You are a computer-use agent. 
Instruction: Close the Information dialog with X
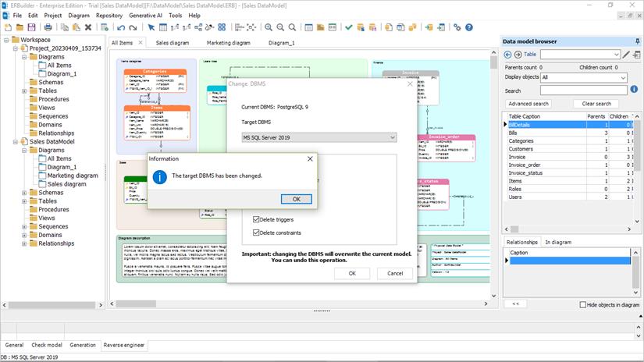[x=310, y=159]
